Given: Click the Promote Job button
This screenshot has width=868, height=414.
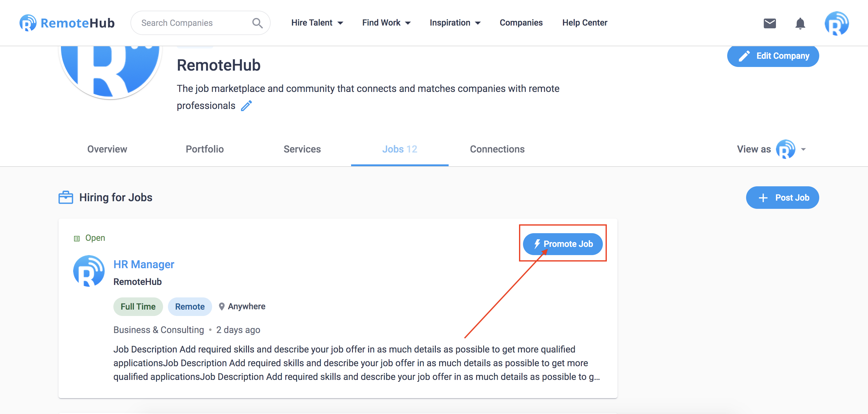Looking at the screenshot, I should [x=562, y=244].
